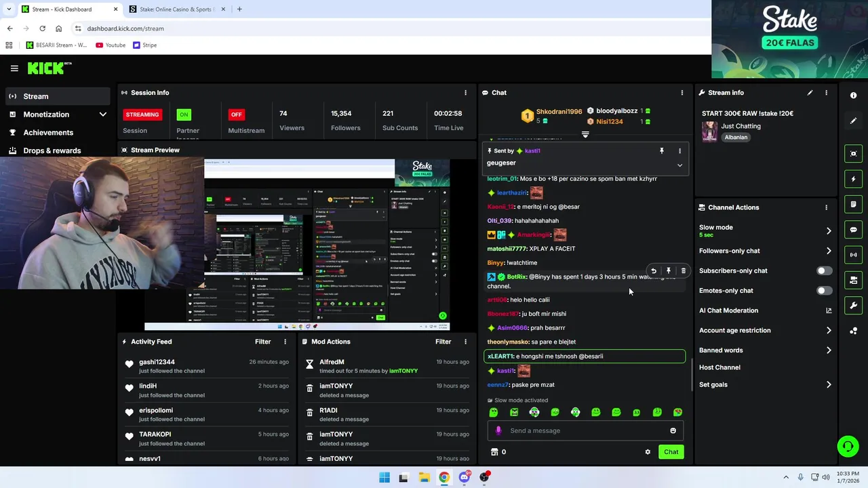Open Chat panel three-dot menu
Image resolution: width=868 pixels, height=488 pixels.
pos(682,93)
